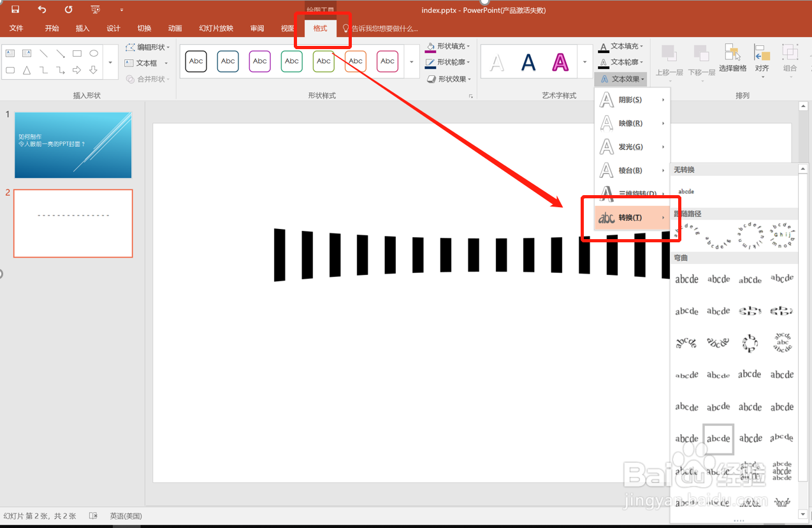The width and height of the screenshot is (812, 528).
Task: Select the vertical text box shape
Action: (x=27, y=54)
